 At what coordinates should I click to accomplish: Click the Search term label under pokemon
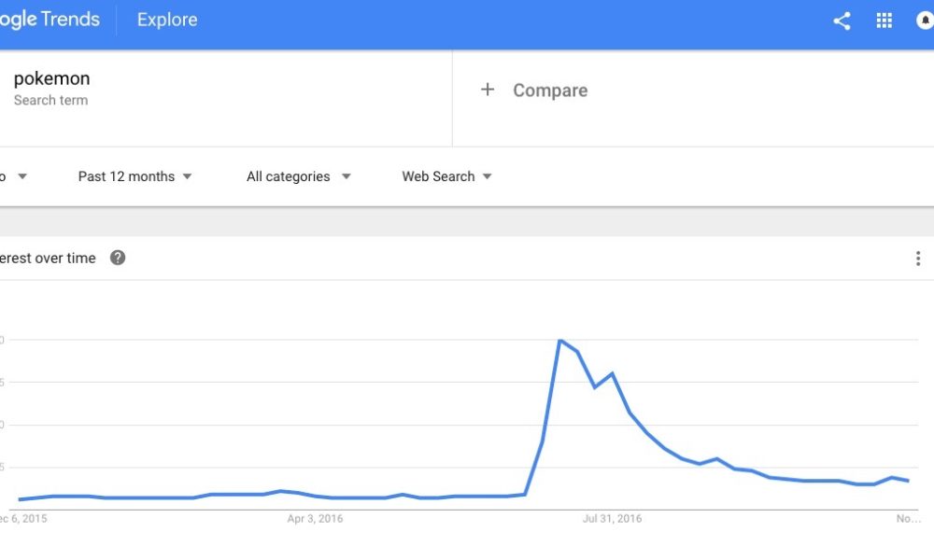(50, 100)
